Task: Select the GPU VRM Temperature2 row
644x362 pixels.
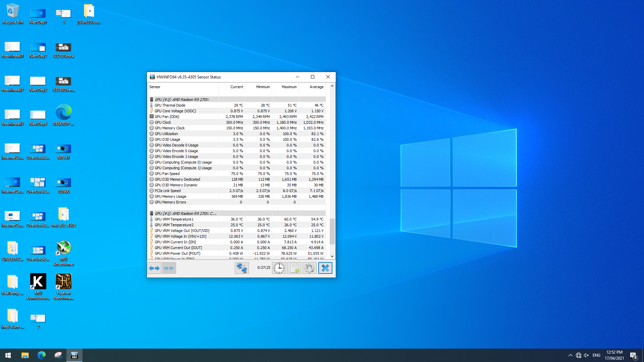Action: [x=237, y=225]
